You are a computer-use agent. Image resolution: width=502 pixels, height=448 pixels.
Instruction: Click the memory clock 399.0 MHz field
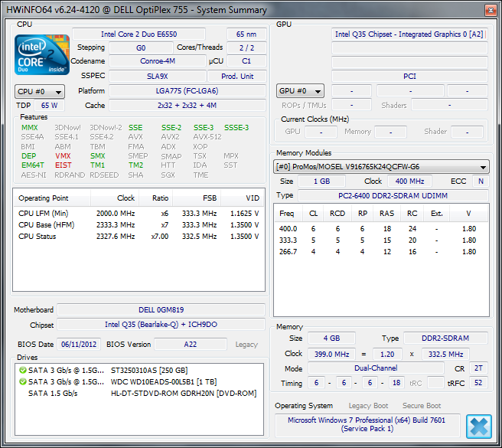pos(331,355)
